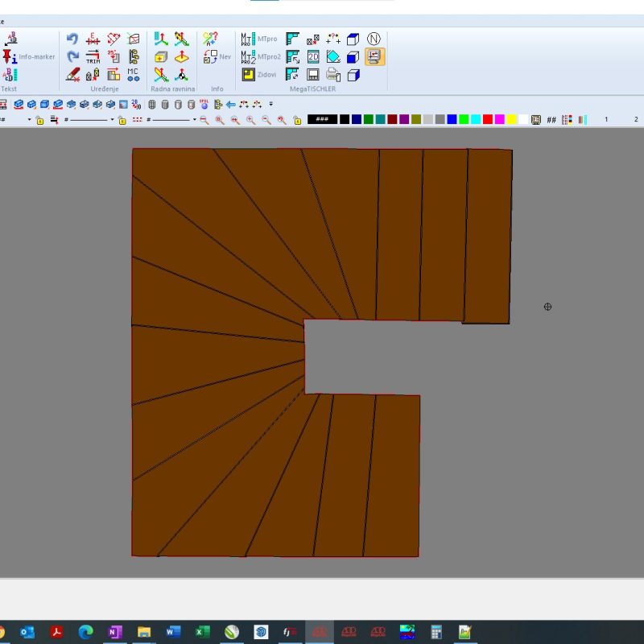Open the first line type dropdown
Screen dimensions: 644x644
click(112, 119)
